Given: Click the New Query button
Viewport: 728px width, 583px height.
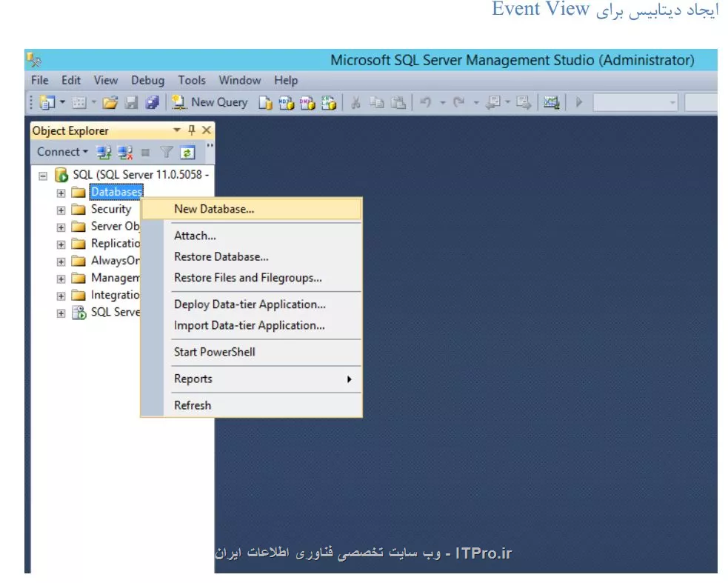Looking at the screenshot, I should pos(210,102).
